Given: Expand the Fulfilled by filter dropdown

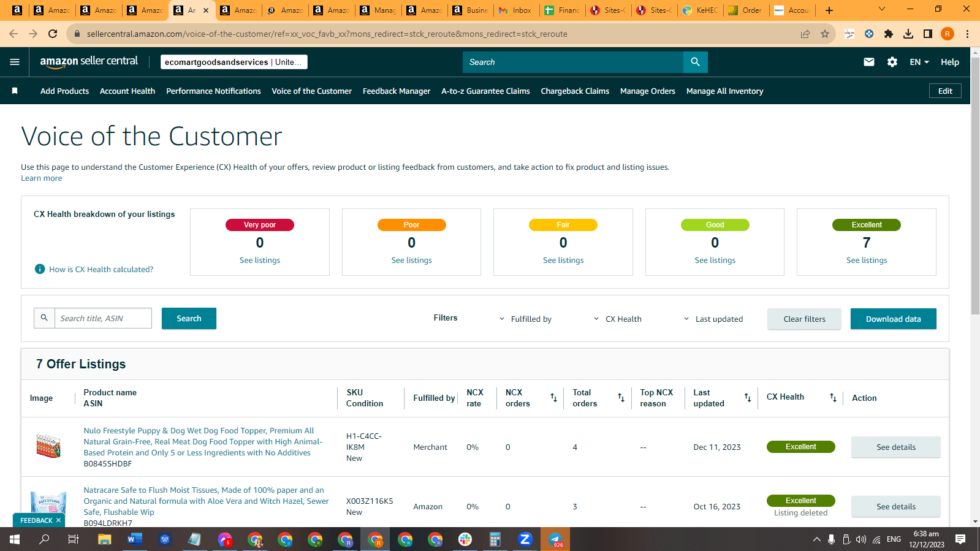Looking at the screenshot, I should point(526,319).
